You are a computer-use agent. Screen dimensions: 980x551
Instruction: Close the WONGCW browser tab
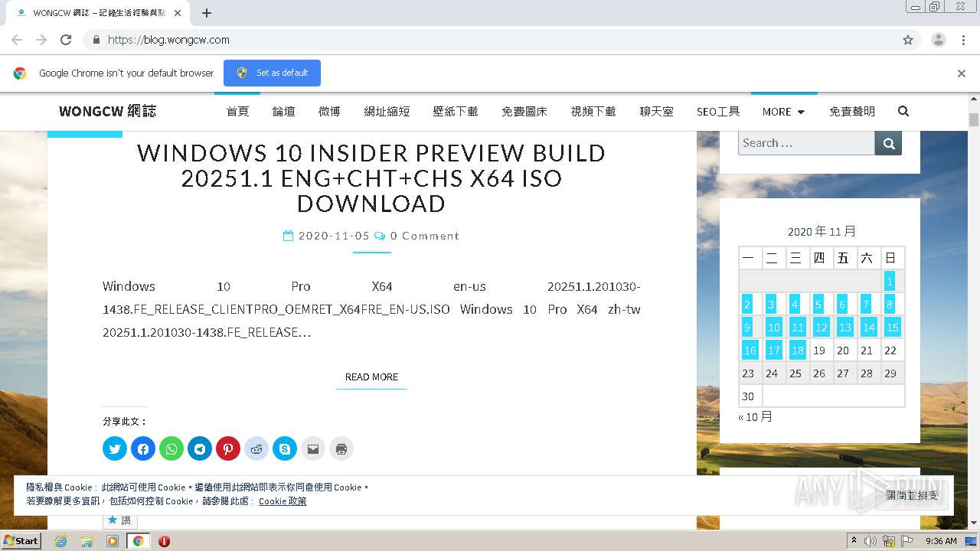click(178, 13)
